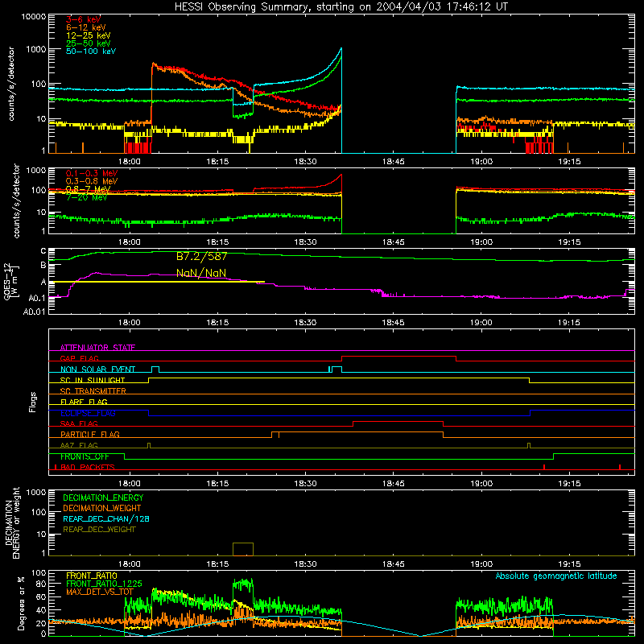Select the 12-25 keV legend label
The width and height of the screenshot is (644, 644).
click(x=89, y=35)
